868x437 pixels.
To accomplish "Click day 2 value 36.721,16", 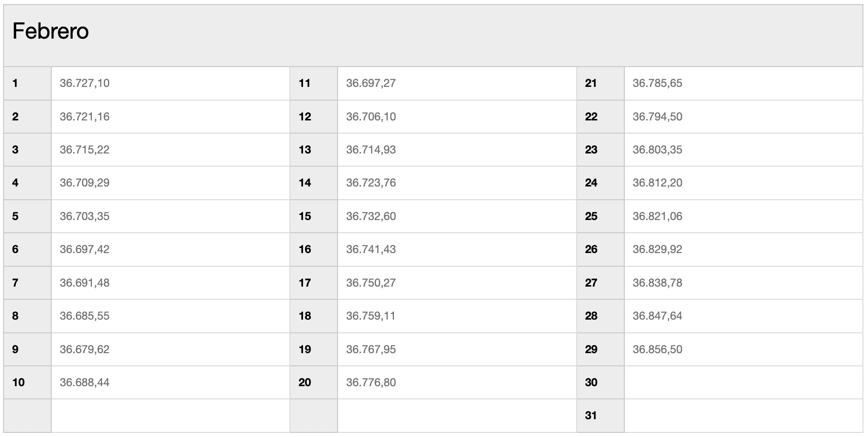I will tap(85, 116).
